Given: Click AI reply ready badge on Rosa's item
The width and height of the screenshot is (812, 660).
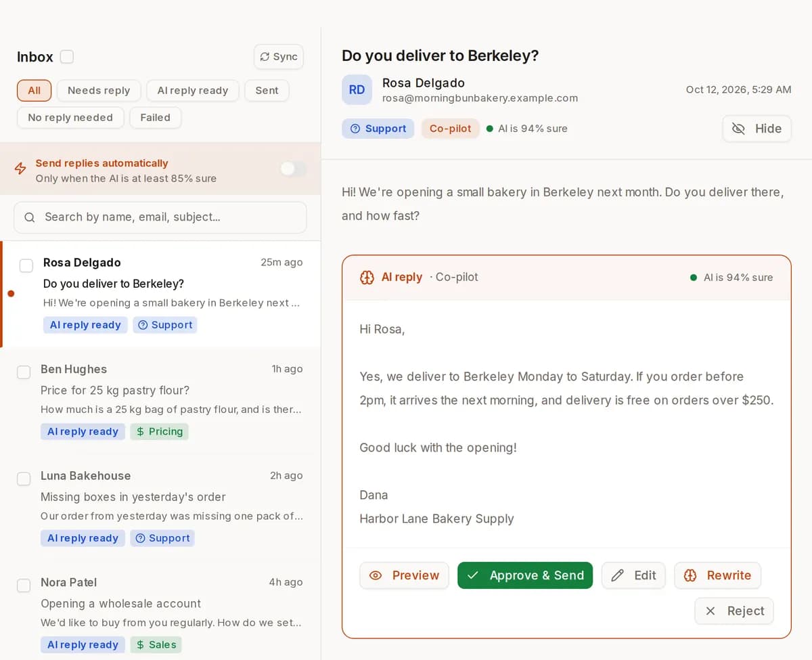Looking at the screenshot, I should [x=85, y=325].
